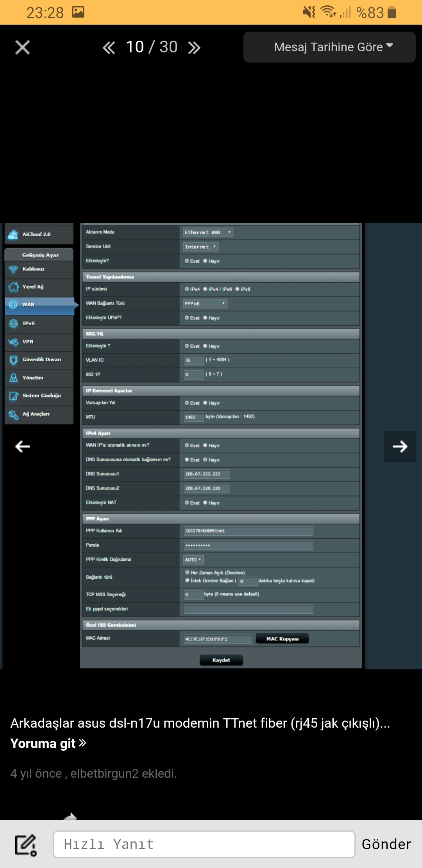
Task: Select Kablosuz in the router sidebar
Action: [x=34, y=269]
